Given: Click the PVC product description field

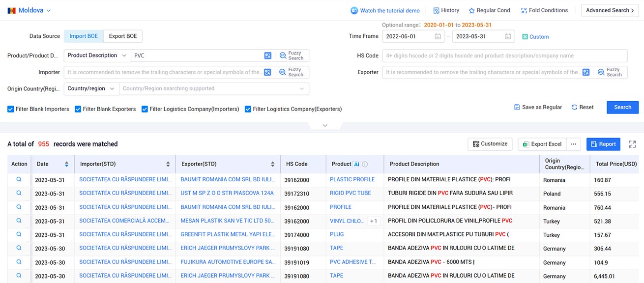Looking at the screenshot, I should [x=197, y=56].
